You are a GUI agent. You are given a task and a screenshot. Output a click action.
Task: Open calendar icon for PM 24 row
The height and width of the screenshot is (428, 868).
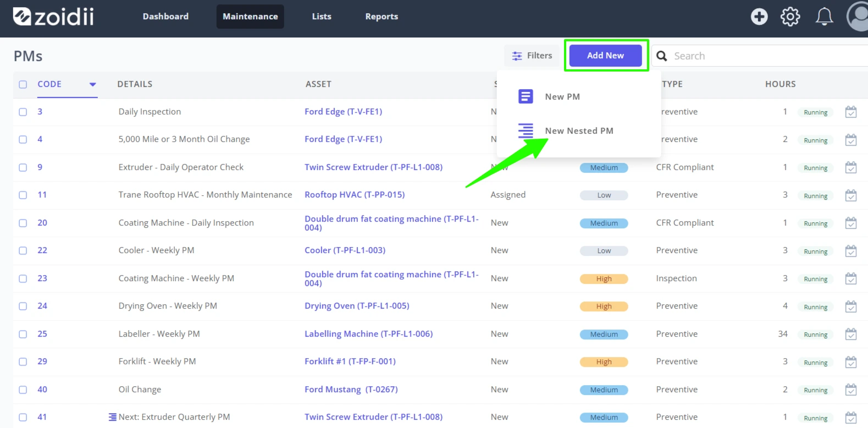tap(851, 306)
